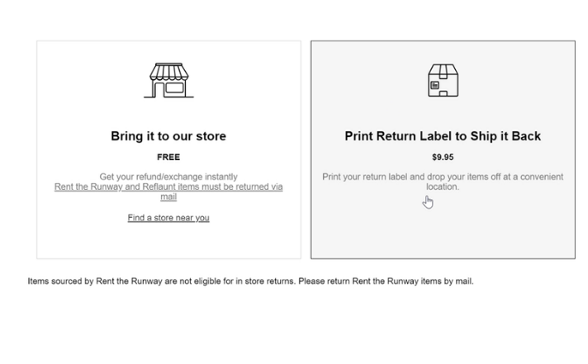Screen dimensions: 588x364
Task: Click the tape strip atop the package icon
Action: click(443, 68)
